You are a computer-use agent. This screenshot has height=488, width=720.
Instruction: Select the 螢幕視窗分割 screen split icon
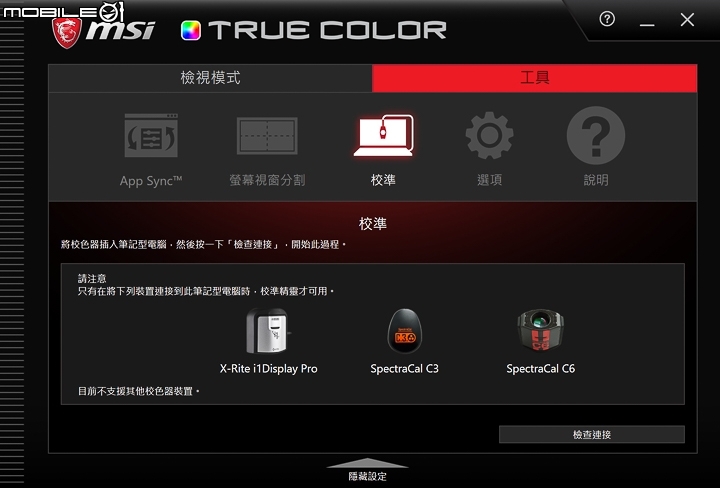coord(267,135)
